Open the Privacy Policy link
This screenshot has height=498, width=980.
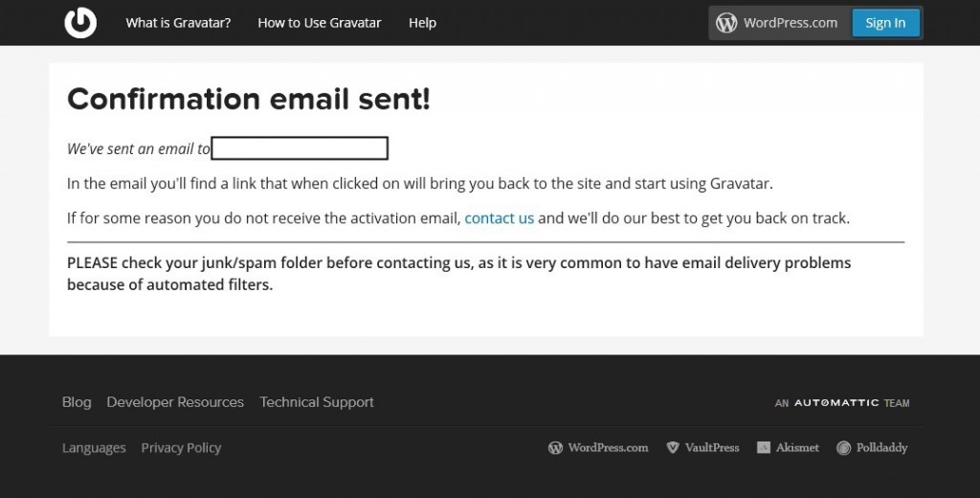coord(181,447)
